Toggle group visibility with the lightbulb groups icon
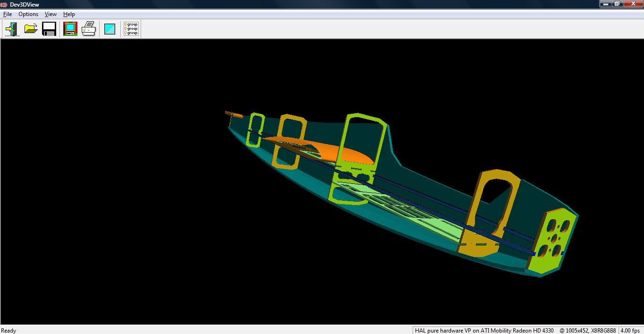This screenshot has width=644, height=334. [131, 29]
